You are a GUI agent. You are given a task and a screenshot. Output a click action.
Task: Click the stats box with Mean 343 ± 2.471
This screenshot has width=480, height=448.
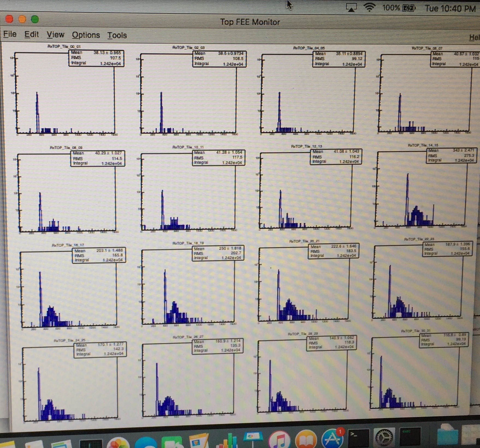coord(452,155)
